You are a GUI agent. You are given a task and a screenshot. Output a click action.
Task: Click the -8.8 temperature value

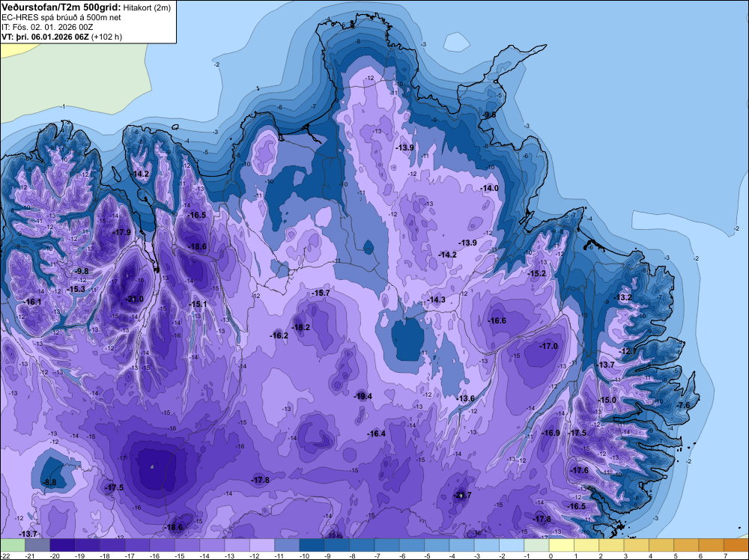coord(49,483)
